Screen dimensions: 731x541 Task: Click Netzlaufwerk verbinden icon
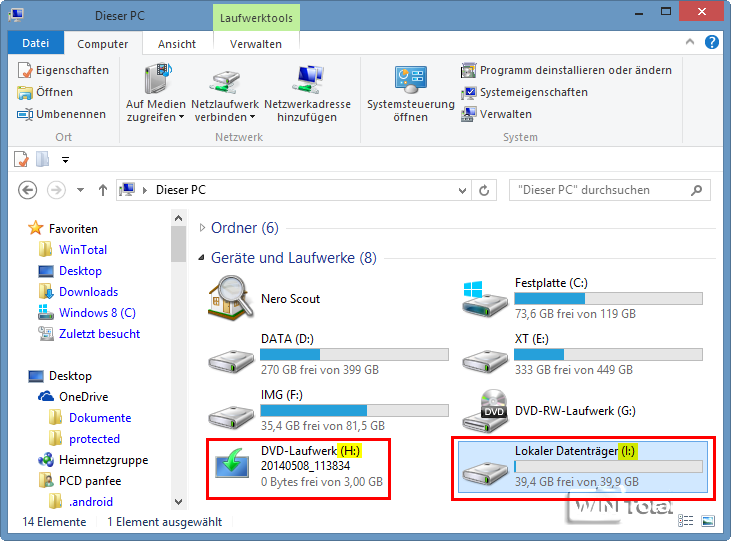coord(225,81)
